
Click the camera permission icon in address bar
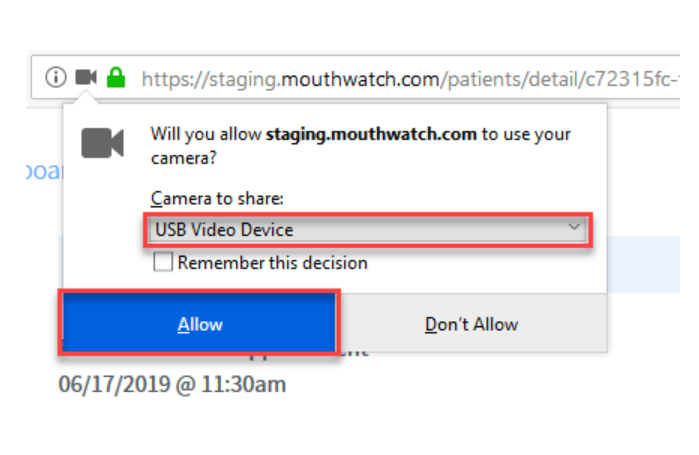pyautogui.click(x=86, y=77)
